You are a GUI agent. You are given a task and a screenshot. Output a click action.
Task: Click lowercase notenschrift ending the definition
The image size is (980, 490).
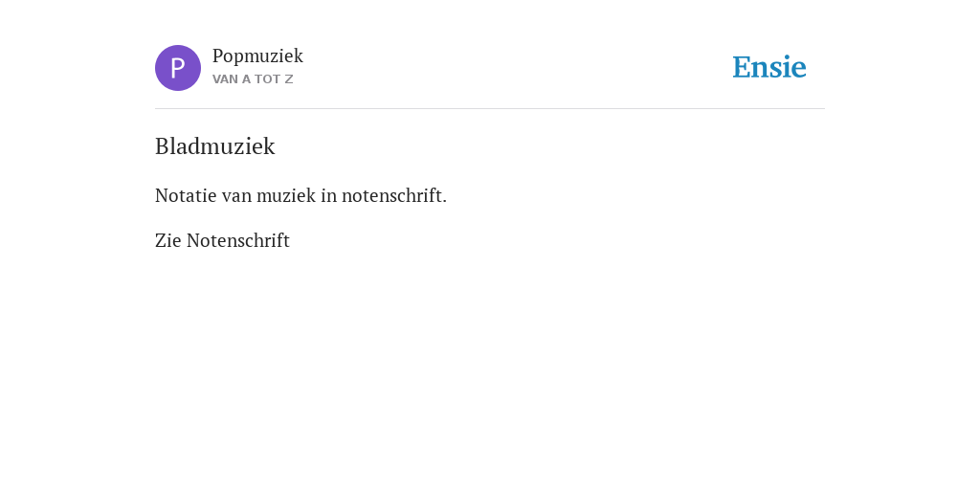[394, 195]
